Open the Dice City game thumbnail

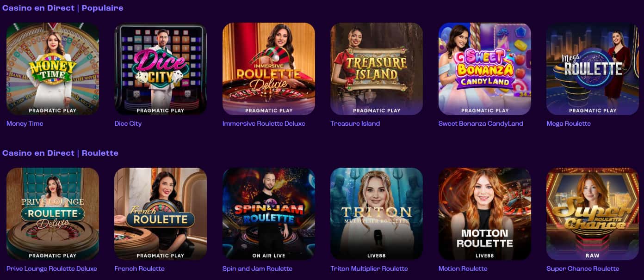pyautogui.click(x=161, y=69)
